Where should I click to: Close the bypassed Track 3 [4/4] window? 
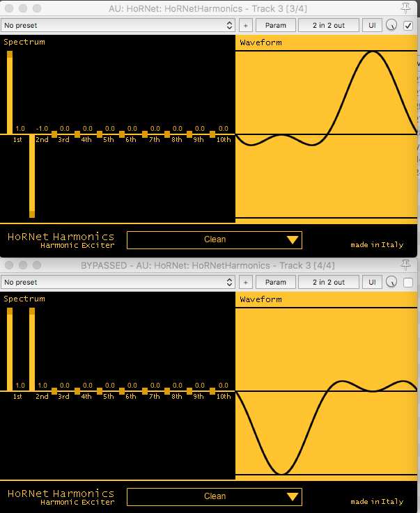9,265
